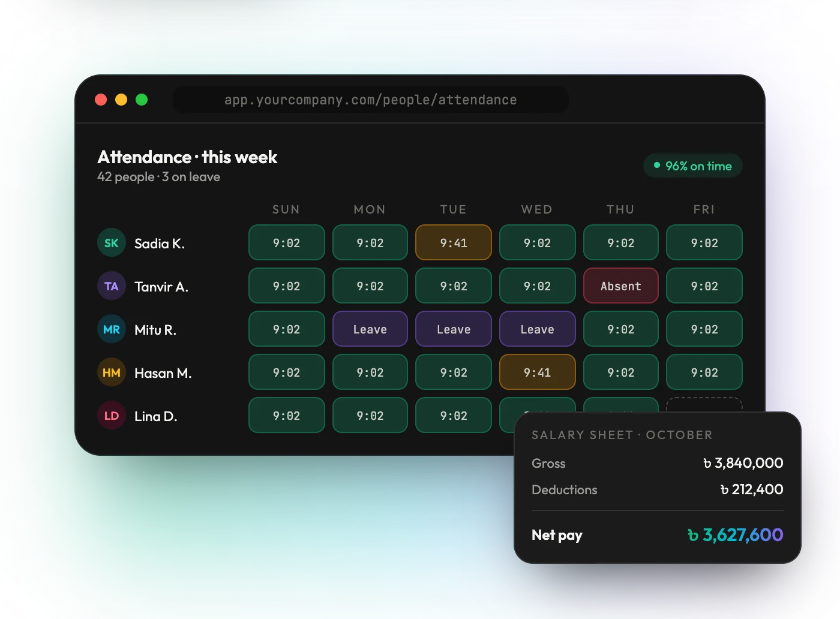The height and width of the screenshot is (619, 840).
Task: Select the Net pay total ৳ 3,627,600
Action: [x=736, y=535]
